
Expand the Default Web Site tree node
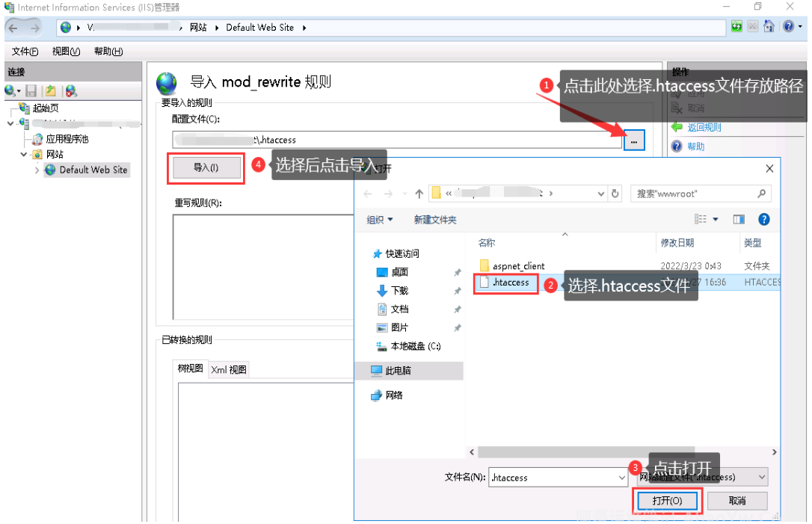pyautogui.click(x=37, y=170)
